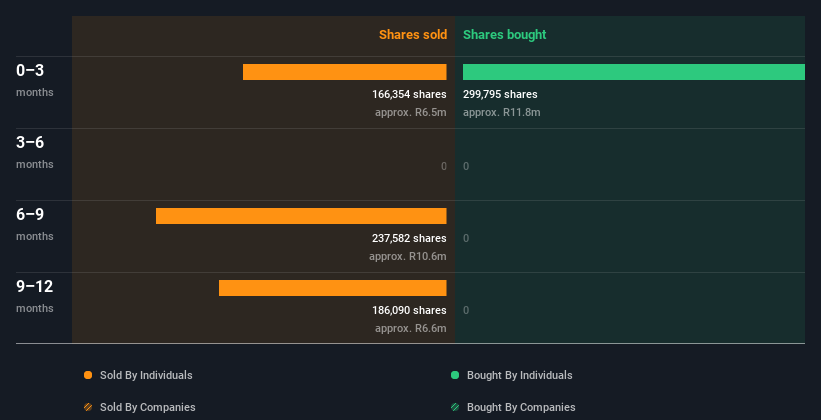Click the striped Sold By Companies legend icon
The image size is (821, 420).
click(88, 407)
